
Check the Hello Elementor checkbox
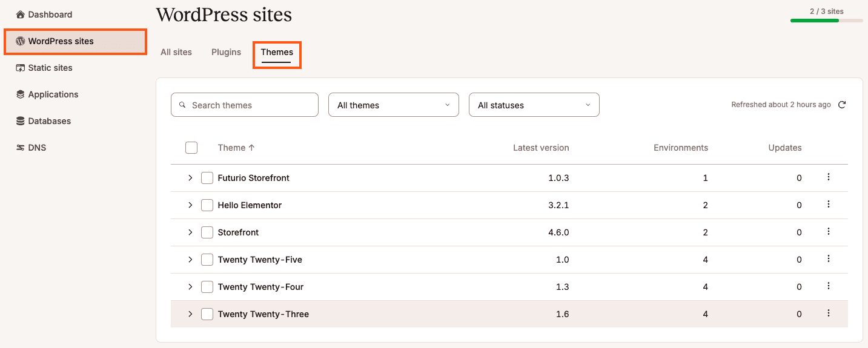[207, 205]
